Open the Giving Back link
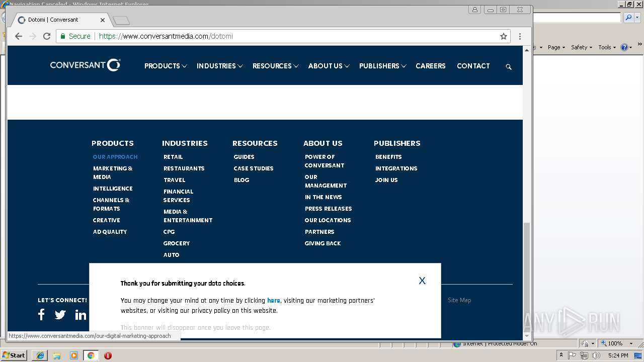Viewport: 644px width, 362px height. 323,243
